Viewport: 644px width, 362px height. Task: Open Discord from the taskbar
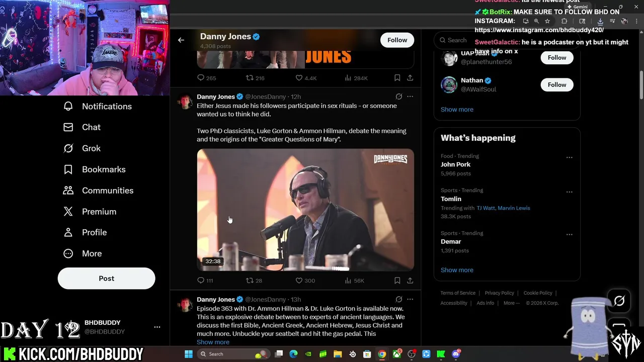[456, 354]
